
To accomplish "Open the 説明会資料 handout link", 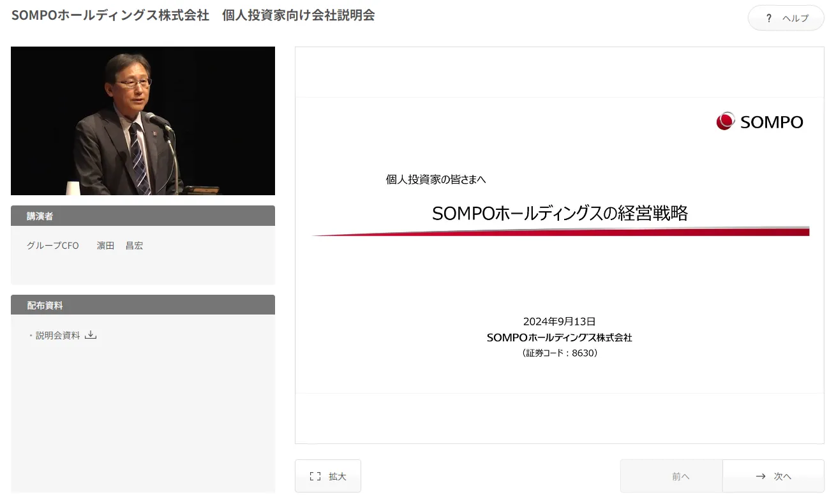I will tap(58, 336).
